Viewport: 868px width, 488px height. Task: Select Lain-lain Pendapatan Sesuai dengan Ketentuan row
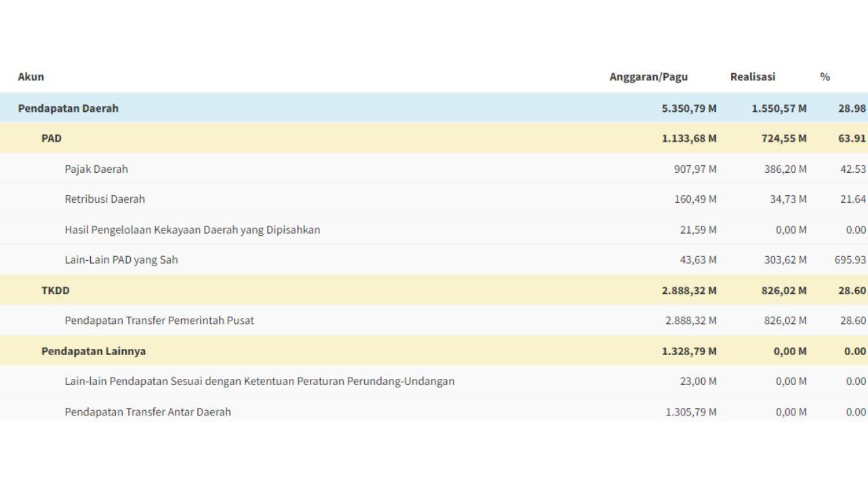pyautogui.click(x=260, y=382)
